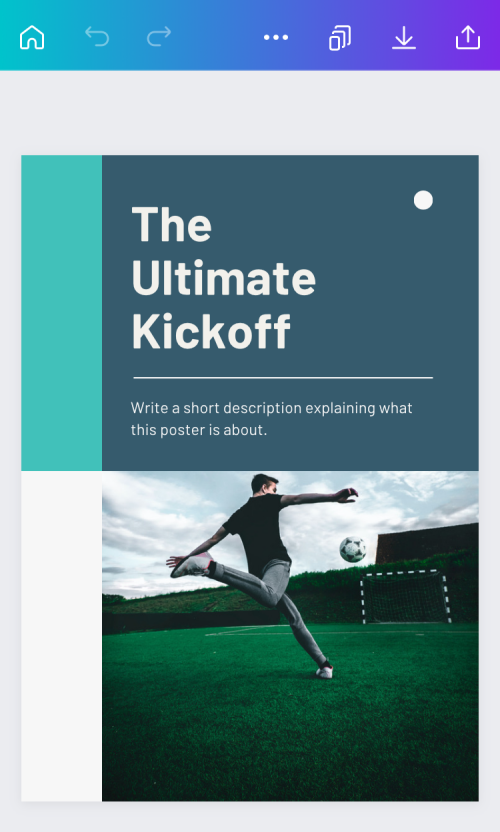Select the word "Ultimate" in the heading

223,278
